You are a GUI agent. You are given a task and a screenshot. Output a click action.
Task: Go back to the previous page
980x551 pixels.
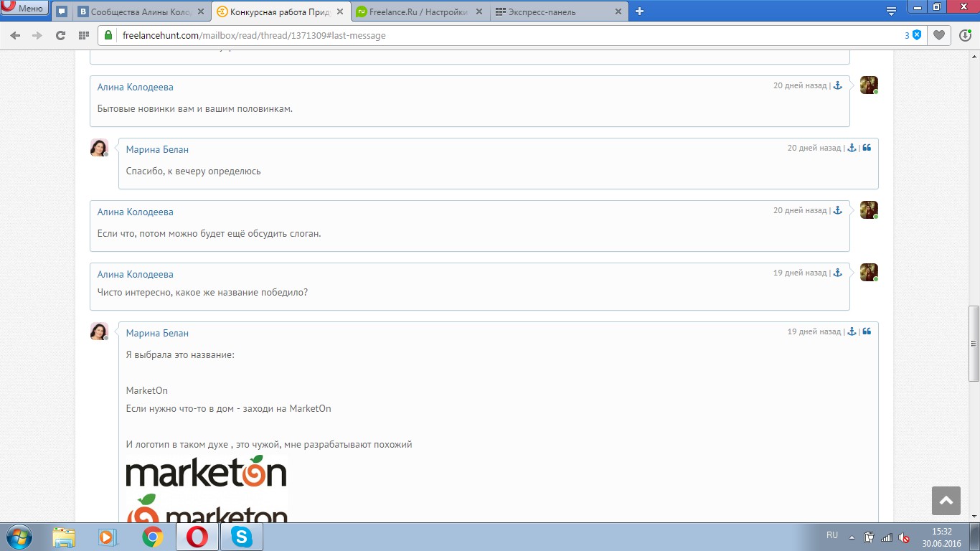[x=16, y=35]
